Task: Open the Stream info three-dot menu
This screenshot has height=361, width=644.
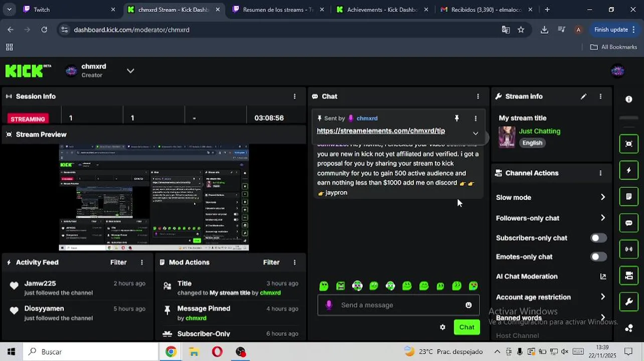Action: tap(600, 96)
